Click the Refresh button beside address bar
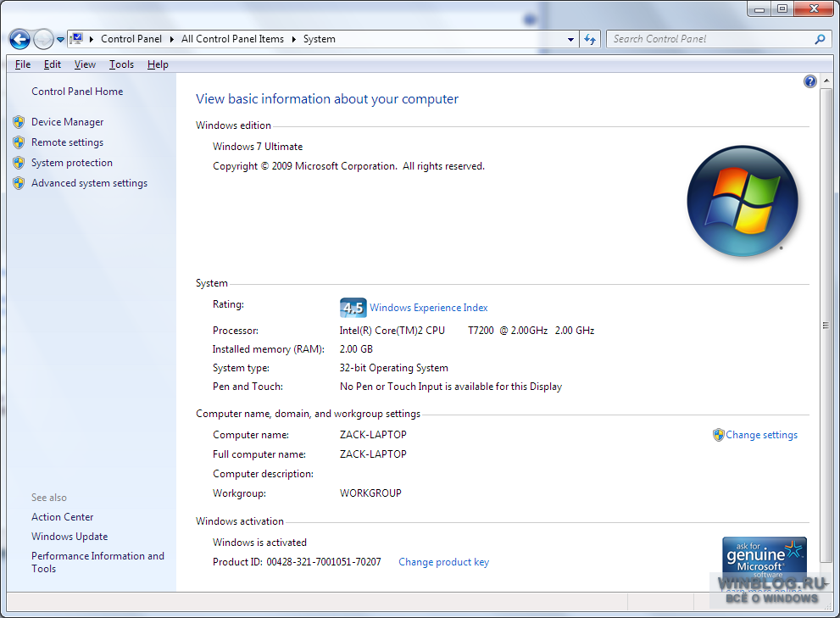This screenshot has height=618, width=840. (590, 39)
